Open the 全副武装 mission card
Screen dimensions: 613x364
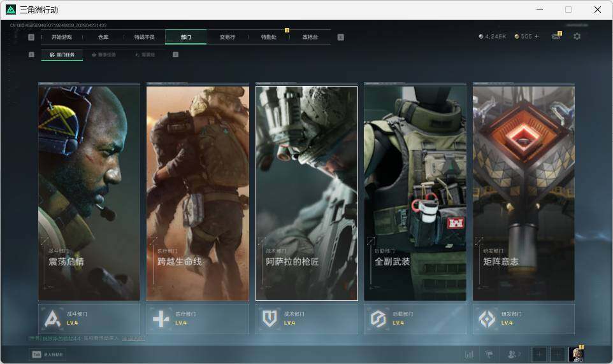tap(415, 193)
